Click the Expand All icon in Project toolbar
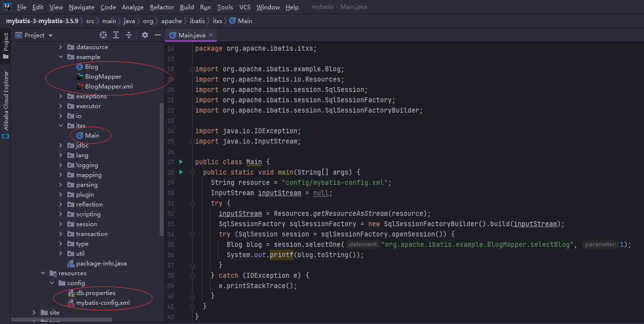The image size is (644, 324). pyautogui.click(x=116, y=35)
